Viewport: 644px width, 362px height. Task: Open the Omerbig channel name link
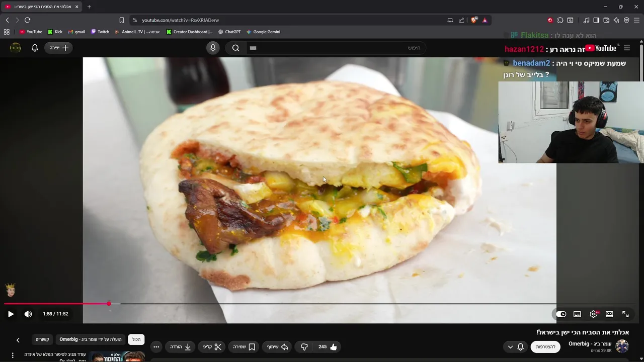point(590,343)
